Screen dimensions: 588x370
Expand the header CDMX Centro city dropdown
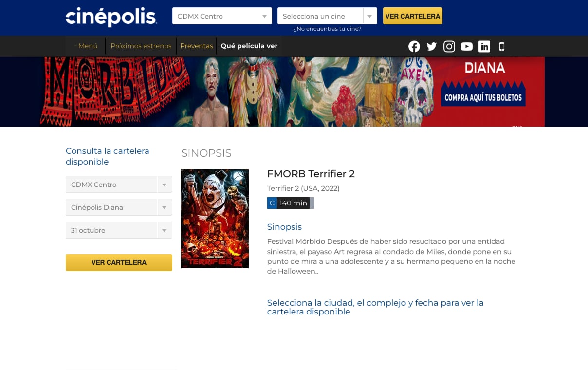(222, 16)
